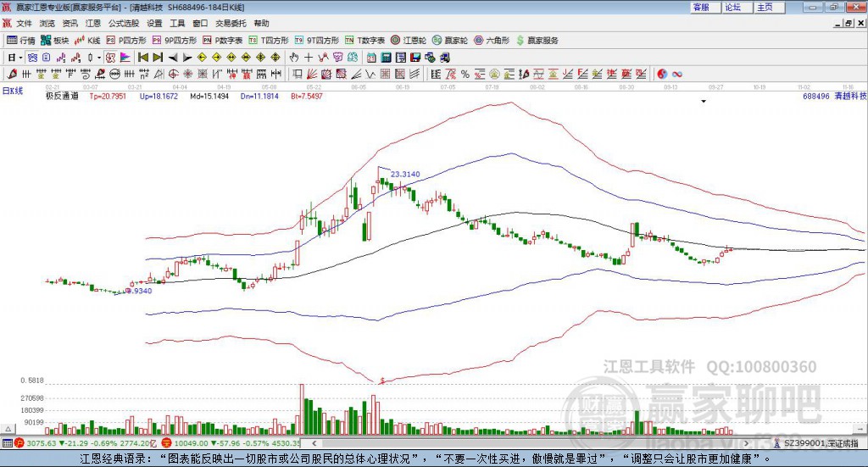Select the red fan lines tool
The image size is (868, 467).
312,74
